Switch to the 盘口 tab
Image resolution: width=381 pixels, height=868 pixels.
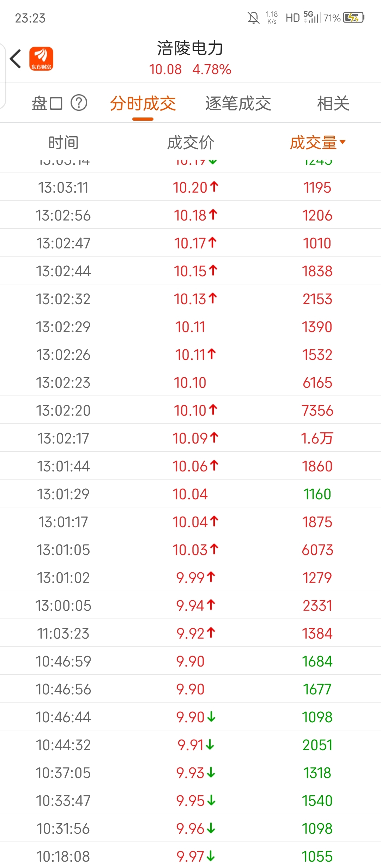click(47, 103)
